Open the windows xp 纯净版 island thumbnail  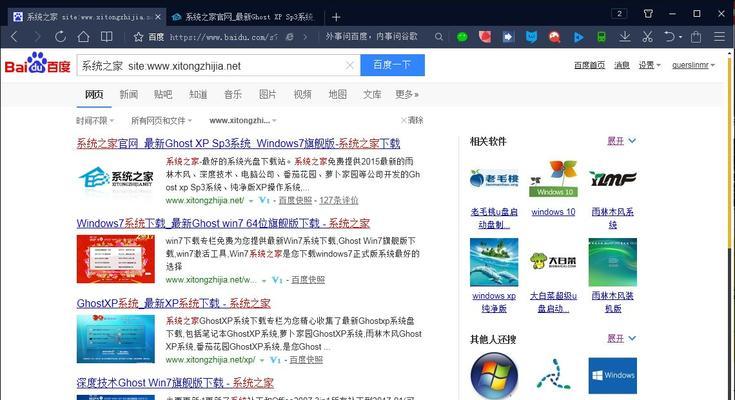coord(494,262)
